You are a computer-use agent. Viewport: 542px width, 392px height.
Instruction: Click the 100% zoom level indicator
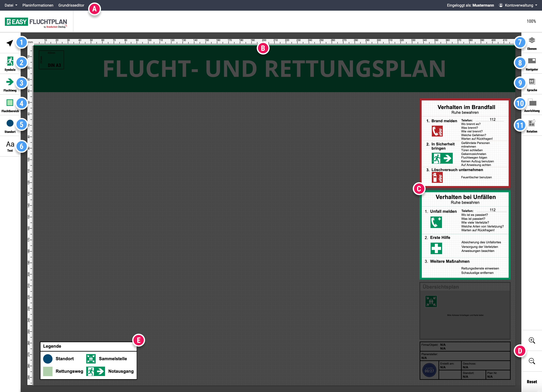(x=531, y=21)
